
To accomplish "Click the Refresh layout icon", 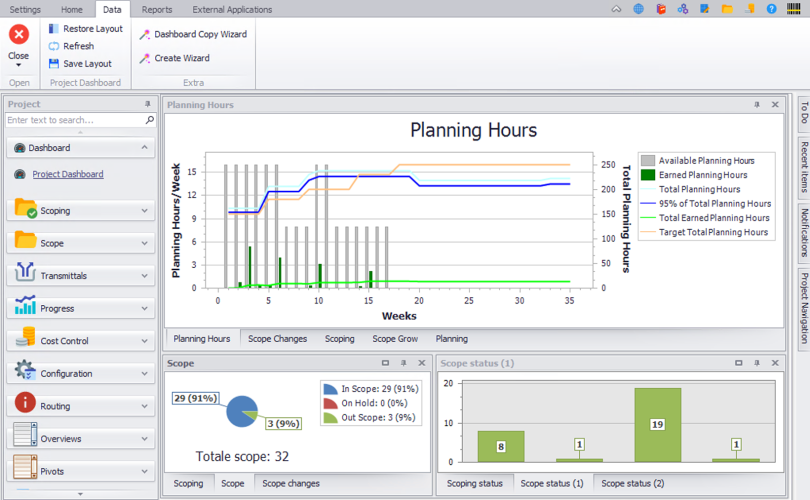I will [54, 46].
